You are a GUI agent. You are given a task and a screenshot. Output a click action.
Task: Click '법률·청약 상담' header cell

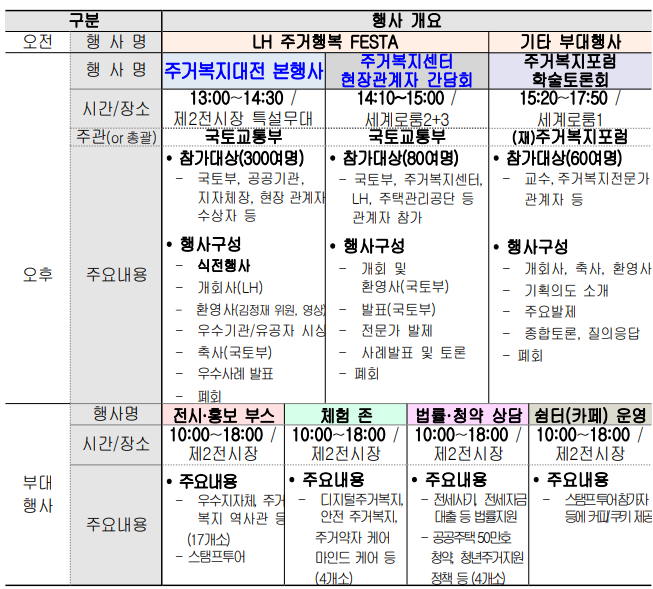[469, 415]
